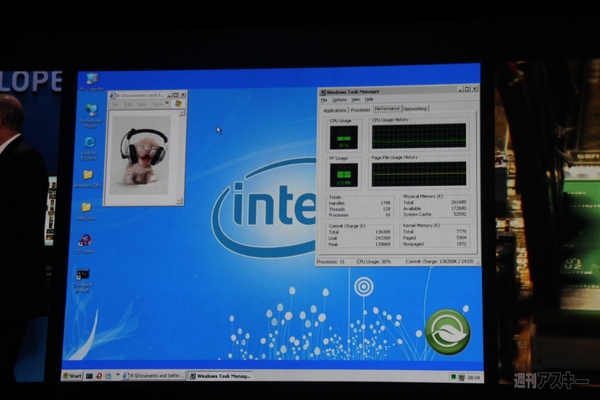Click the Handles value 1798

(385, 203)
